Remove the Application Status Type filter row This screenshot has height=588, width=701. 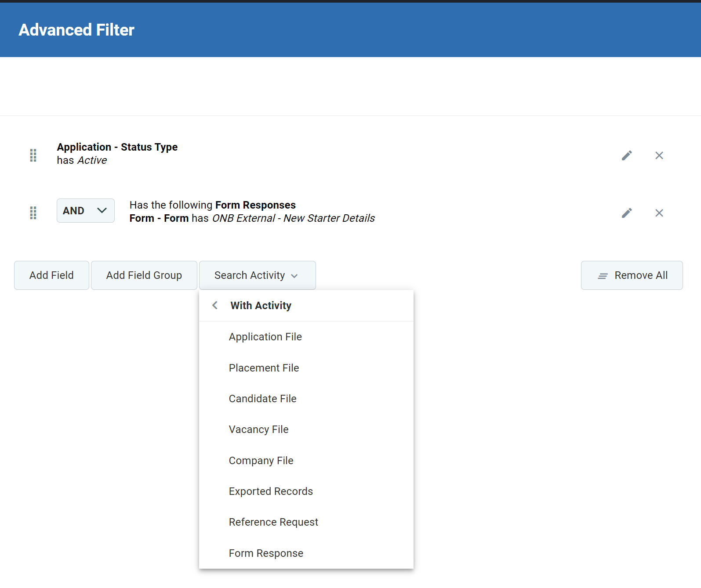click(x=659, y=155)
